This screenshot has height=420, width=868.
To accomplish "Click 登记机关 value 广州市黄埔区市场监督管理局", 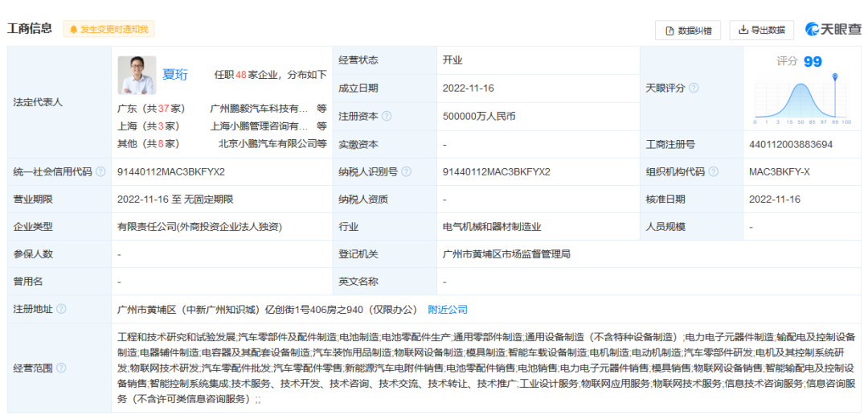I will (x=506, y=254).
